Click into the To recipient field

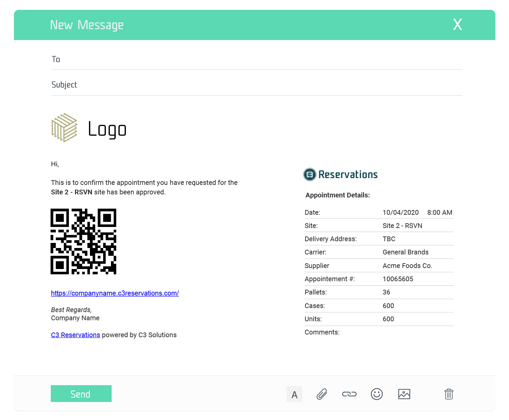click(x=257, y=59)
